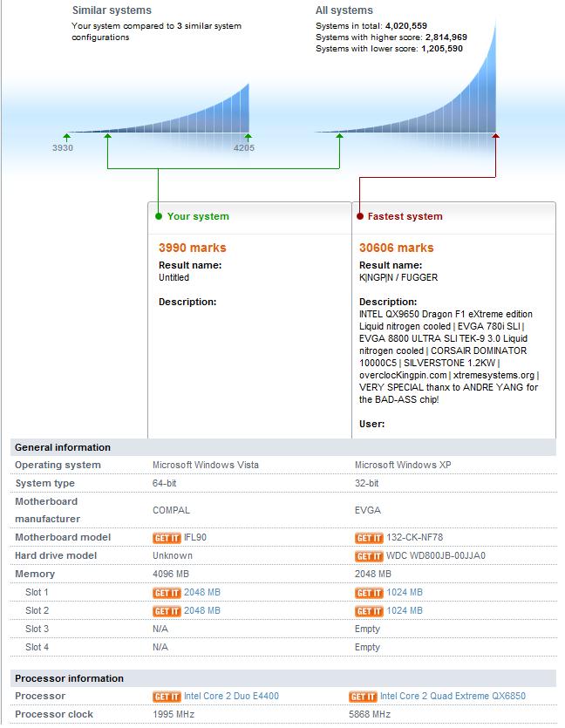This screenshot has height=728, width=565.
Task: Click GET IT icon beside WDC WD800JB-00JJA0
Action: 369,556
